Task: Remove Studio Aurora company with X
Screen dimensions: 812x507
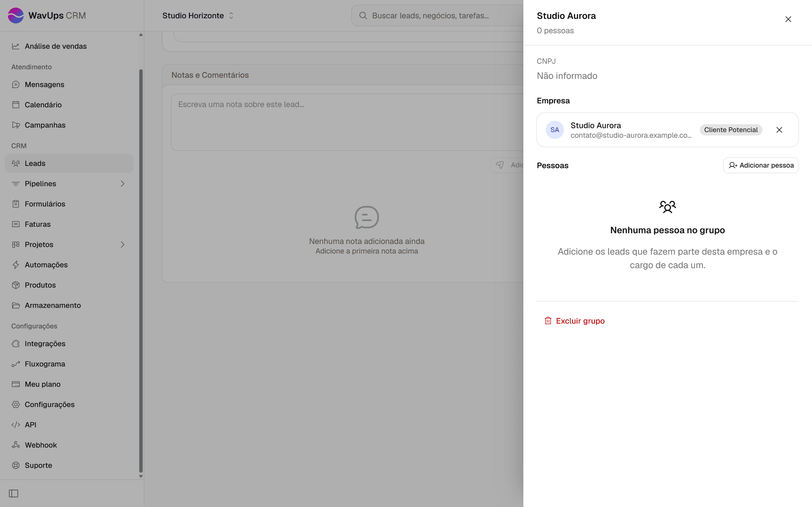Action: coord(779,130)
